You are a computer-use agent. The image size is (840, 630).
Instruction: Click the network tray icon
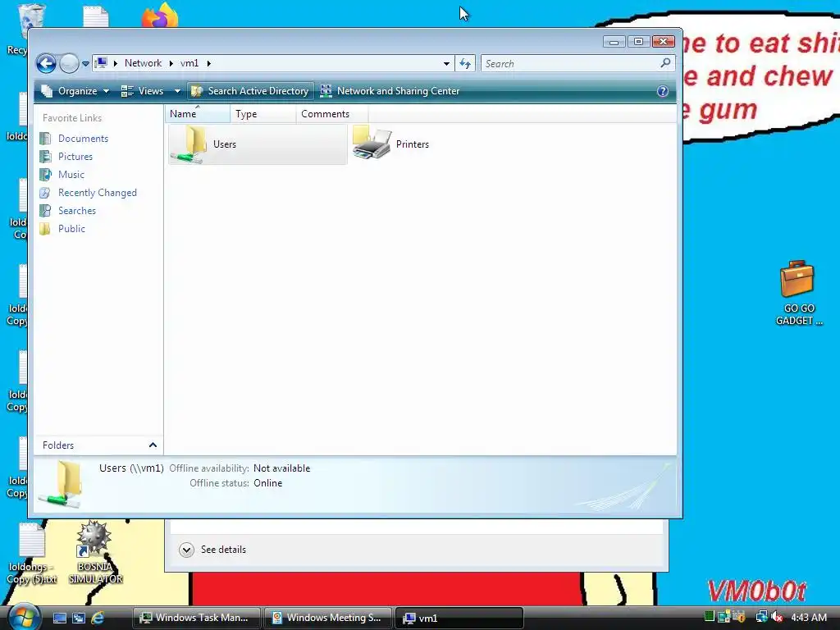(x=761, y=617)
